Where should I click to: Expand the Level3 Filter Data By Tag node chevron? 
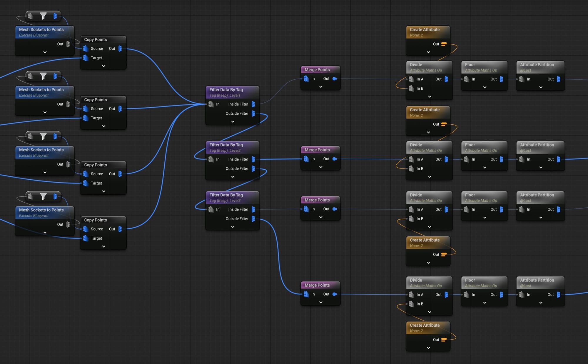233,227
